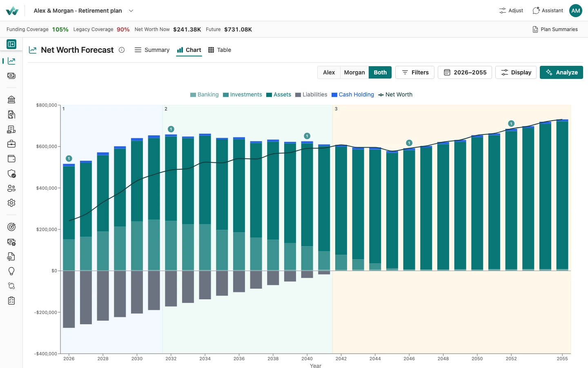The image size is (588, 368).
Task: Open the Filters menu
Action: pyautogui.click(x=415, y=72)
